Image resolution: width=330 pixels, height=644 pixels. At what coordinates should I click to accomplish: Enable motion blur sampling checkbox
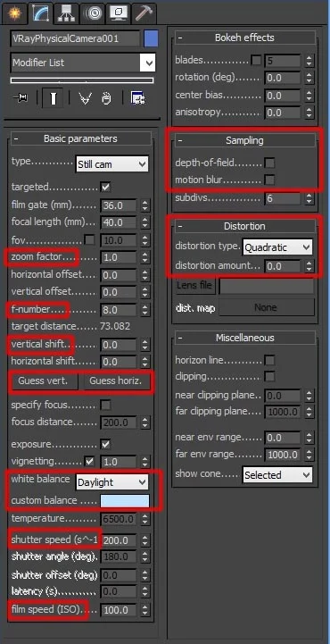[269, 180]
